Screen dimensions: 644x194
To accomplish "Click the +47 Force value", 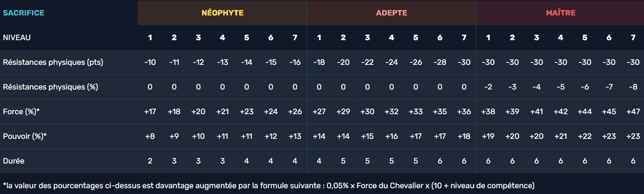I will (x=633, y=112).
